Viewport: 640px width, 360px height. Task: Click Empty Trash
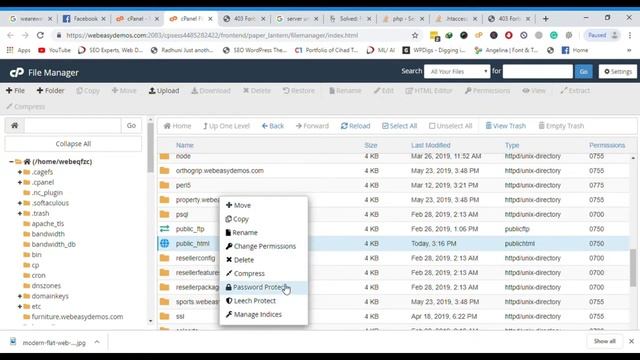(561, 126)
